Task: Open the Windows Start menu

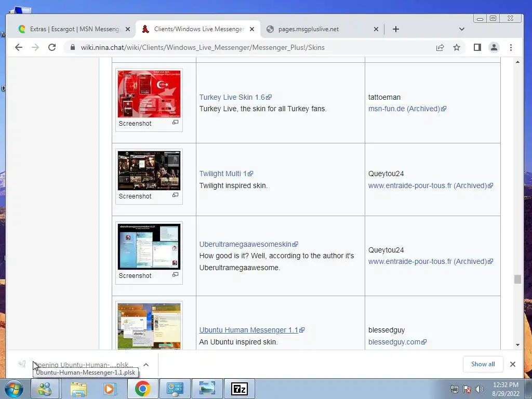Action: click(14, 389)
